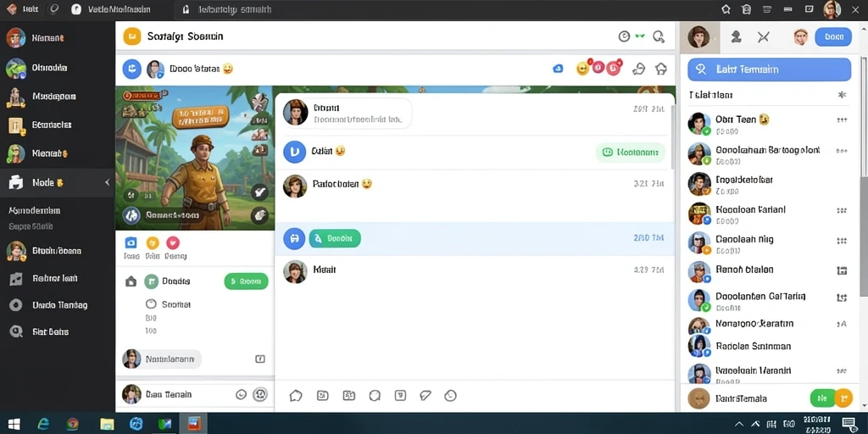Image resolution: width=868 pixels, height=434 pixels.
Task: Select the empty radio circle in the left panel
Action: 151,304
